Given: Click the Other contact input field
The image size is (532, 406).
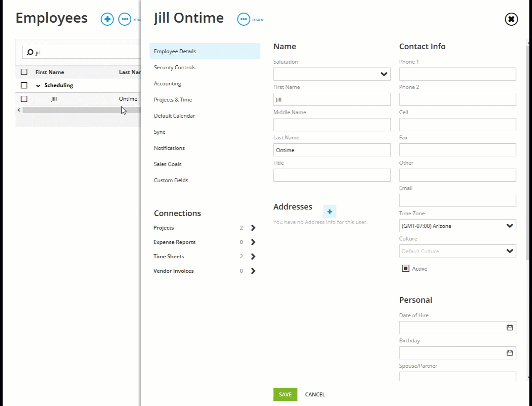Looking at the screenshot, I should [457, 175].
